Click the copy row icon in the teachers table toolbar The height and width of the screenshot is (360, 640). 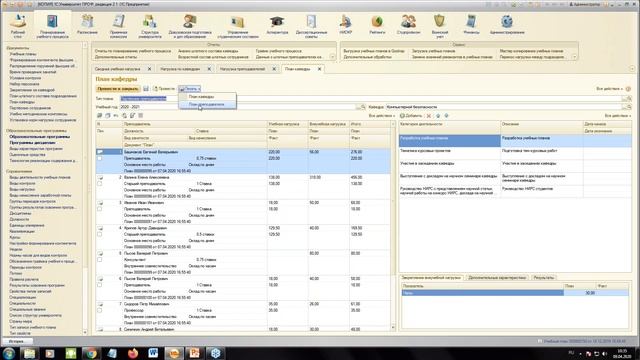(108, 116)
